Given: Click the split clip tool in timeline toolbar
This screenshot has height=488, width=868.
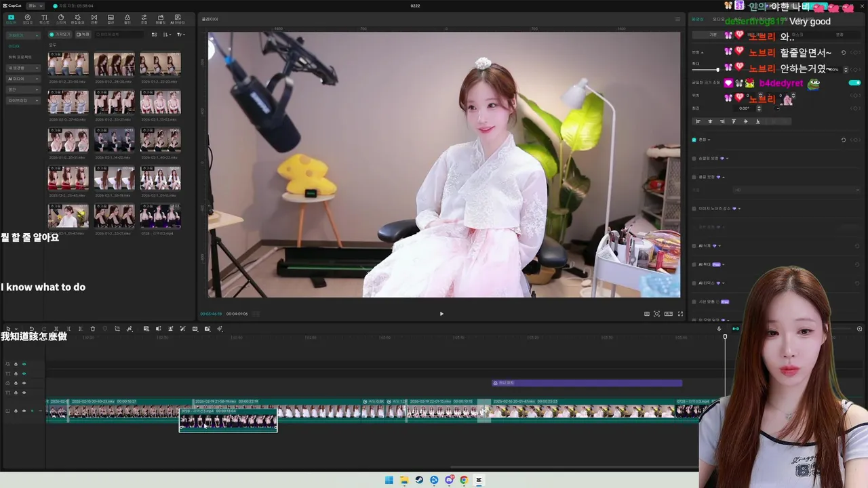Looking at the screenshot, I should click(x=56, y=329).
